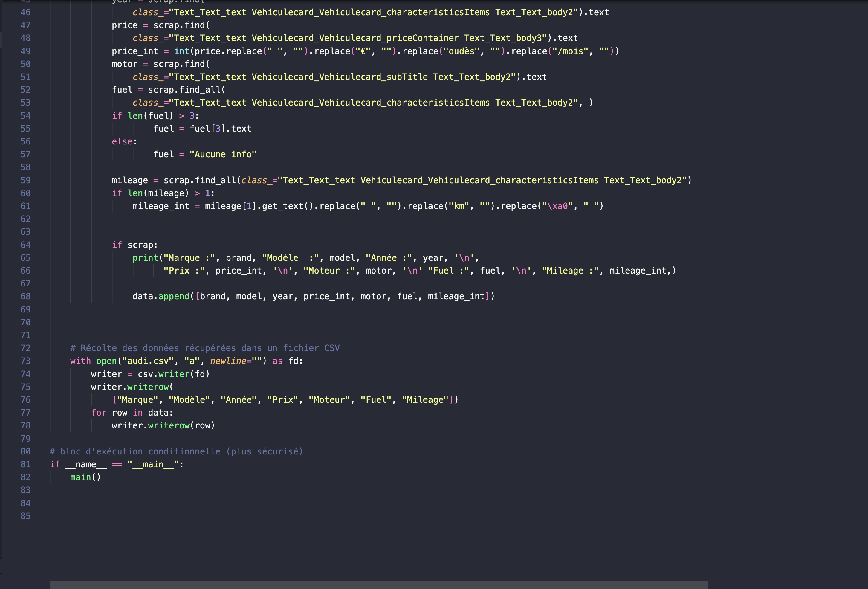Click the "\xa0" escape string on line 61
Screen dimensions: 868x589
click(x=557, y=206)
